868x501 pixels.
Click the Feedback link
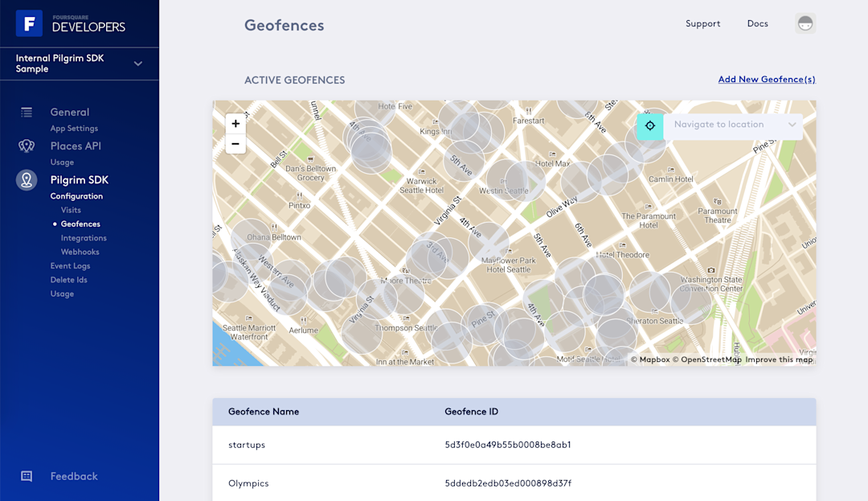click(74, 476)
